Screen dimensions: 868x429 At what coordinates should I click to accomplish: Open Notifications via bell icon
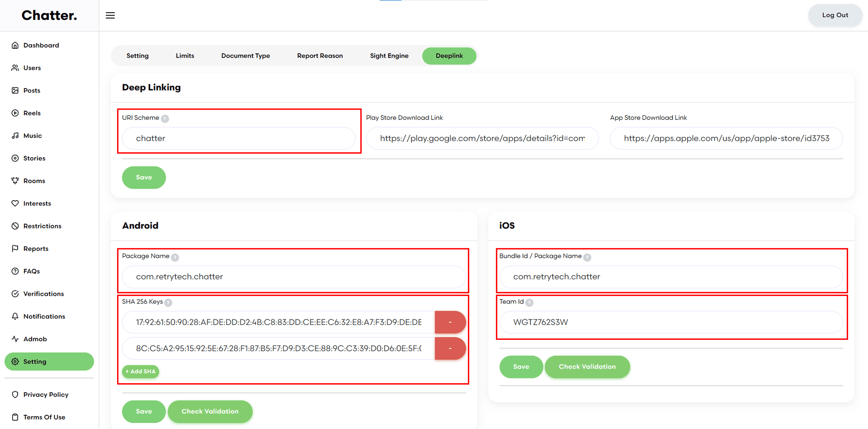[x=15, y=316]
